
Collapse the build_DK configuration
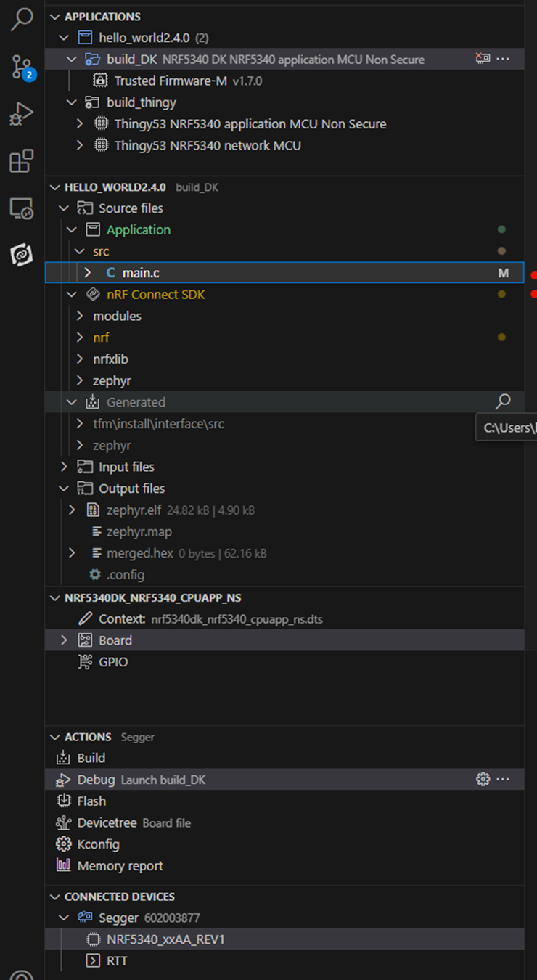[71, 60]
